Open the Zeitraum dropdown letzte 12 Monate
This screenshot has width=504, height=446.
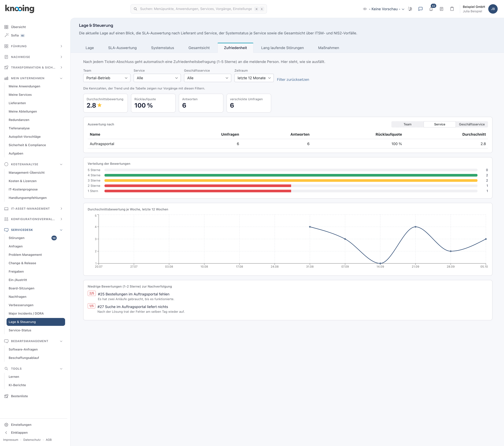[254, 78]
